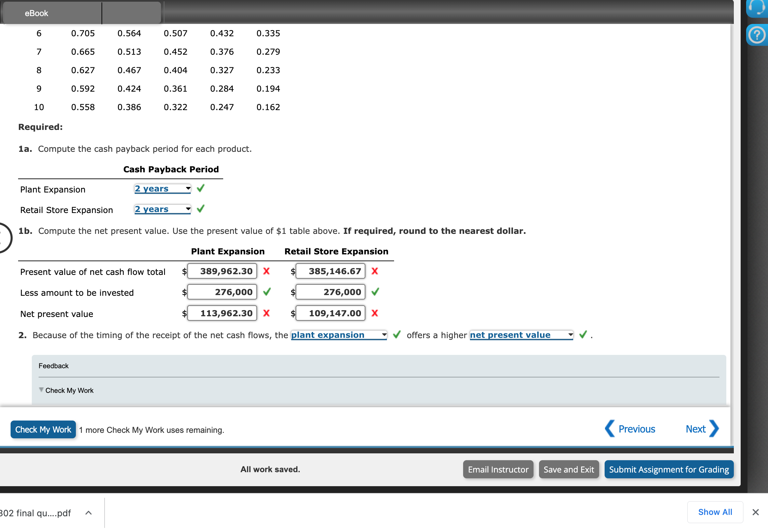The height and width of the screenshot is (532, 768).
Task: Open the help question mark icon
Action: click(x=757, y=34)
